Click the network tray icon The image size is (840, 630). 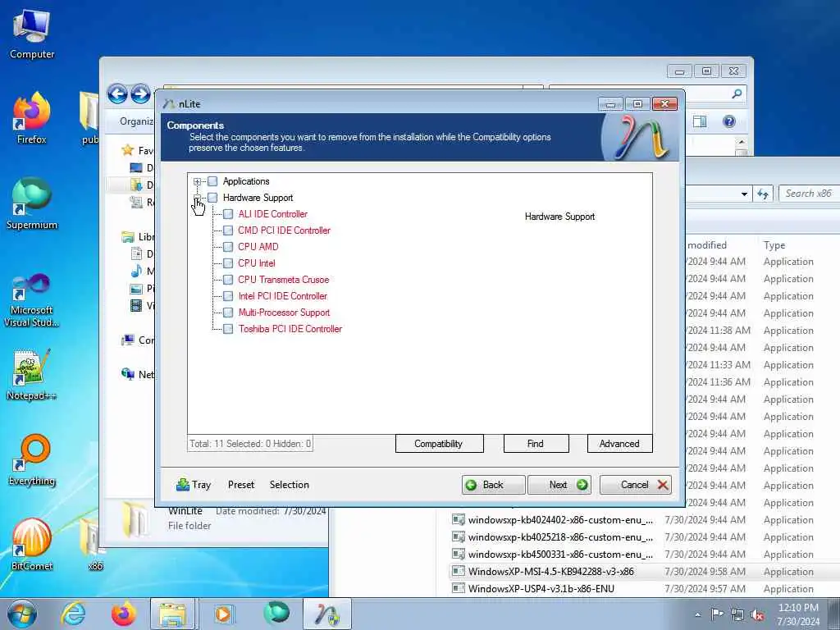[x=737, y=614]
